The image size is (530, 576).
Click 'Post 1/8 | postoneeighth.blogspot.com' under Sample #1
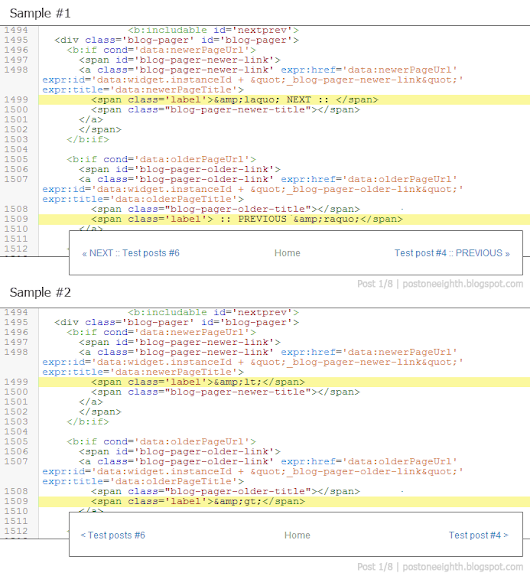pos(440,284)
